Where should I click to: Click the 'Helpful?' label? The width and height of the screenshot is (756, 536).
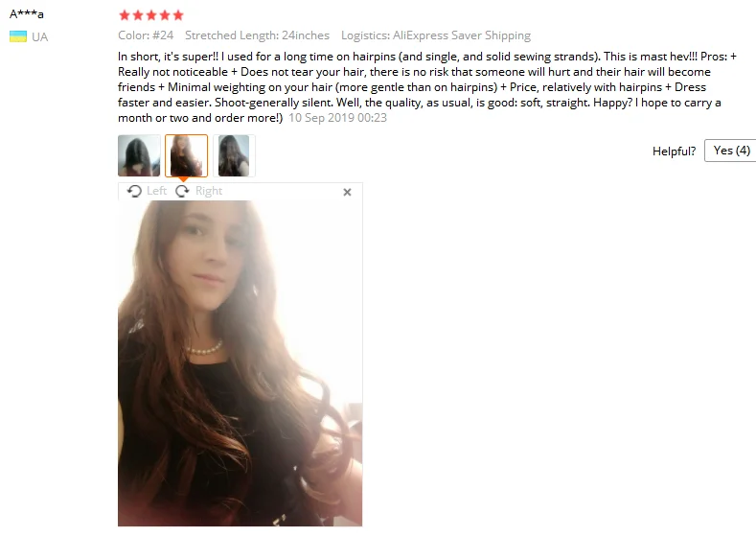coord(674,151)
